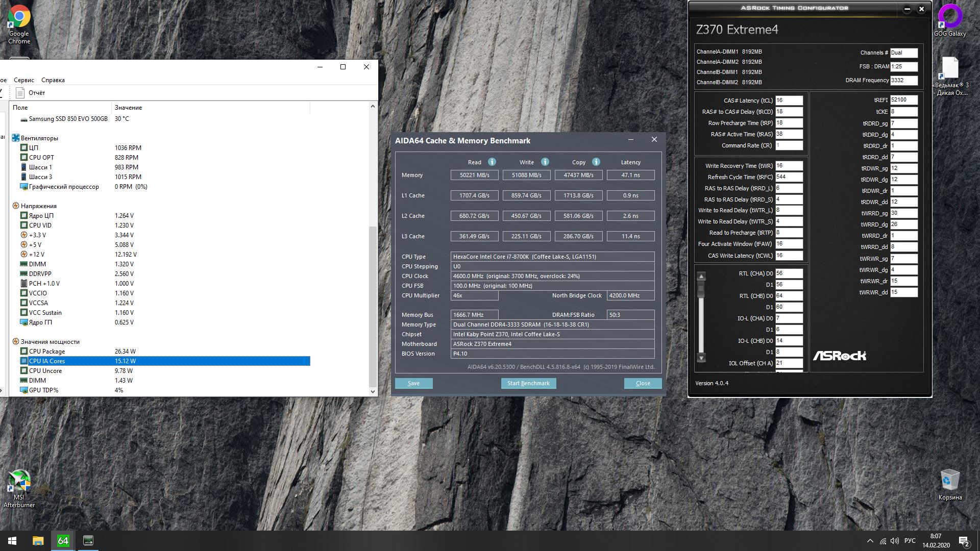The width and height of the screenshot is (980, 551).
Task: Show hidden system tray icons chevron
Action: [870, 541]
